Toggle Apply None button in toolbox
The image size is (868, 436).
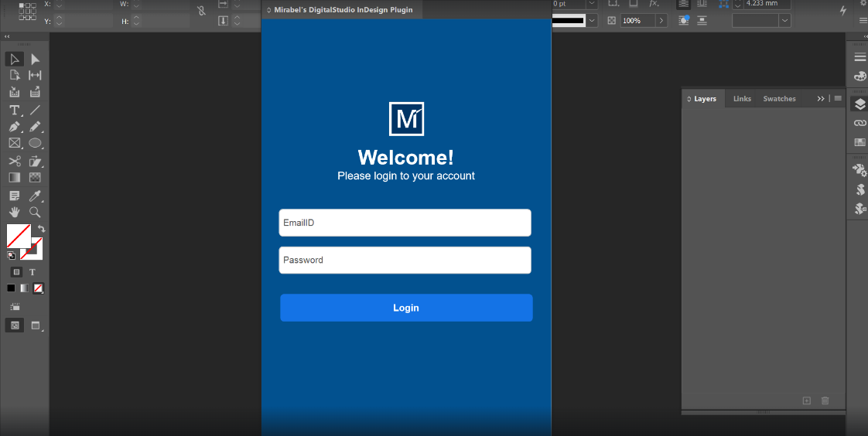(38, 288)
